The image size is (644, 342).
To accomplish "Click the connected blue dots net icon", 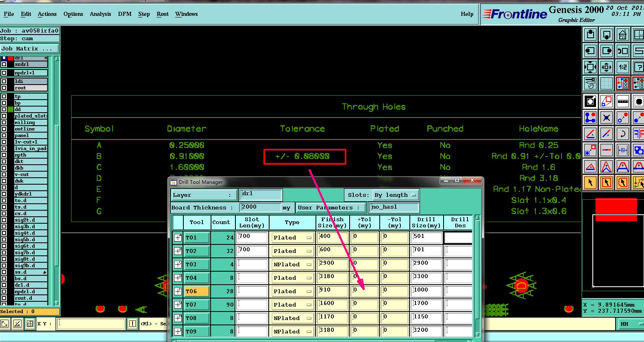I will click(x=590, y=118).
